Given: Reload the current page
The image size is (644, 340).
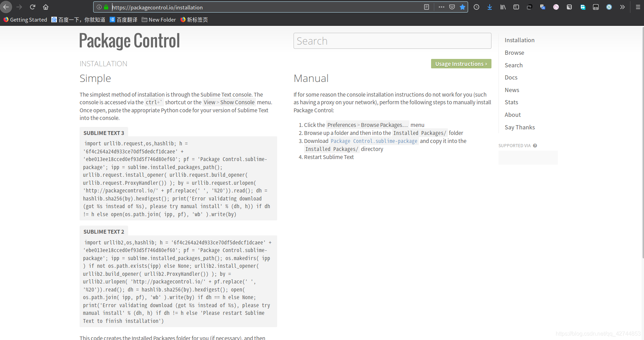Looking at the screenshot, I should click(32, 7).
